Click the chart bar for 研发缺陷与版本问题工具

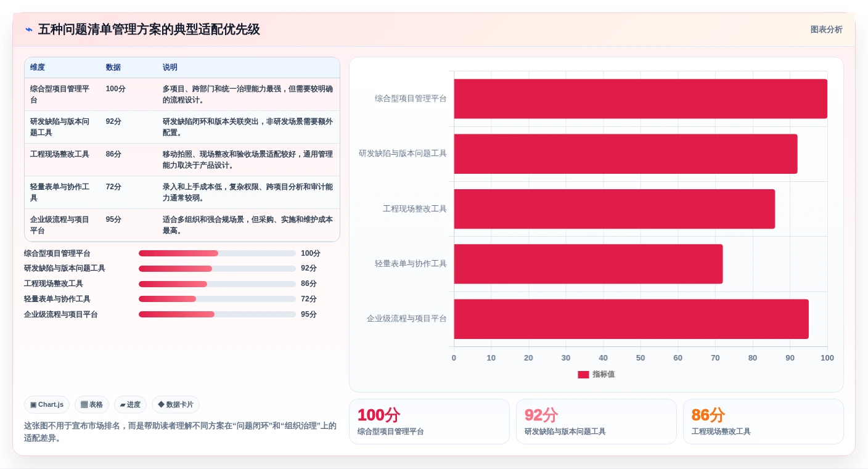click(x=626, y=153)
